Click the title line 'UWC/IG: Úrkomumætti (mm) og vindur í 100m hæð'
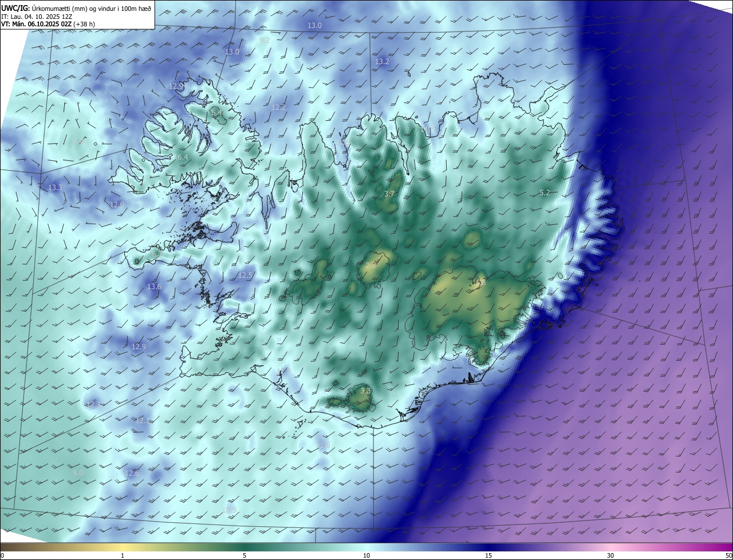 pos(76,8)
